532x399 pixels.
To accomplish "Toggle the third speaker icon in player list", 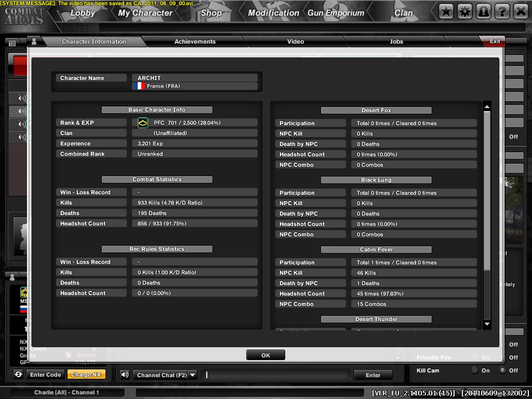I will tap(22, 124).
